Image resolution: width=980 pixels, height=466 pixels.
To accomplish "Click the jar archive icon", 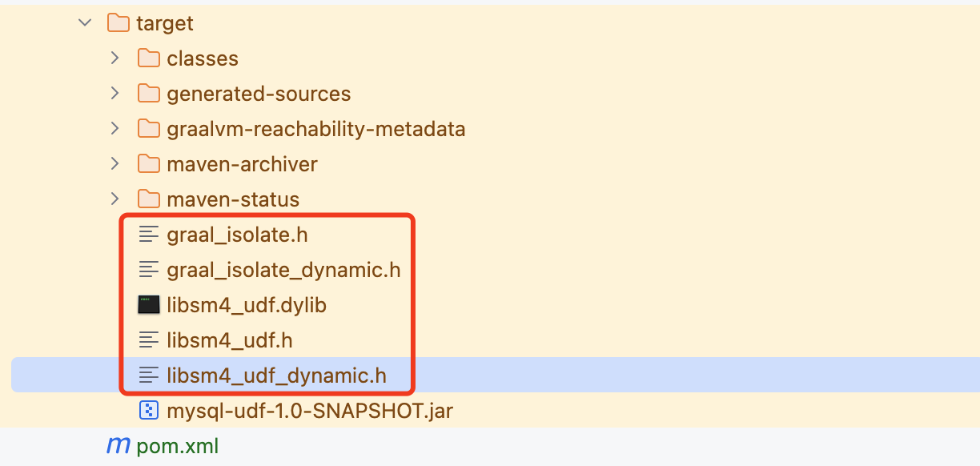I will (149, 411).
